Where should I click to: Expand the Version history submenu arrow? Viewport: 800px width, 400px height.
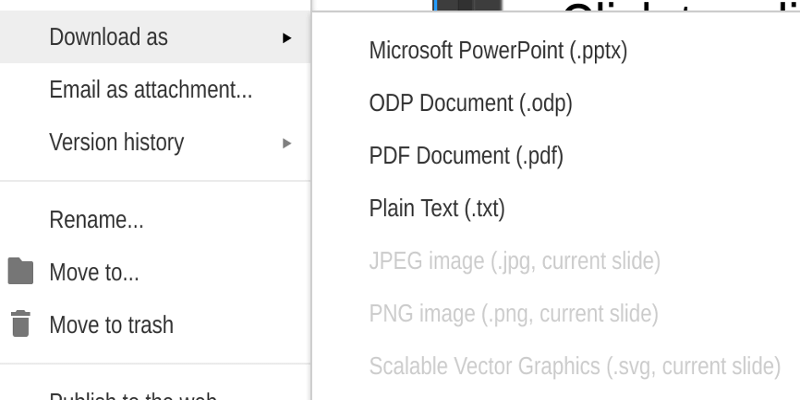point(287,143)
